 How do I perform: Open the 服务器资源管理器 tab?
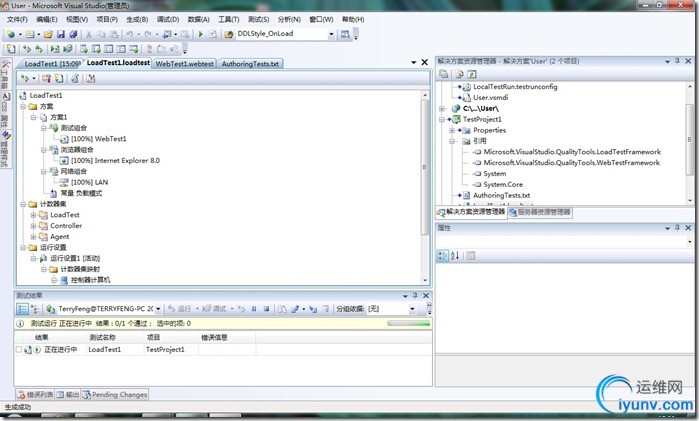pos(540,212)
